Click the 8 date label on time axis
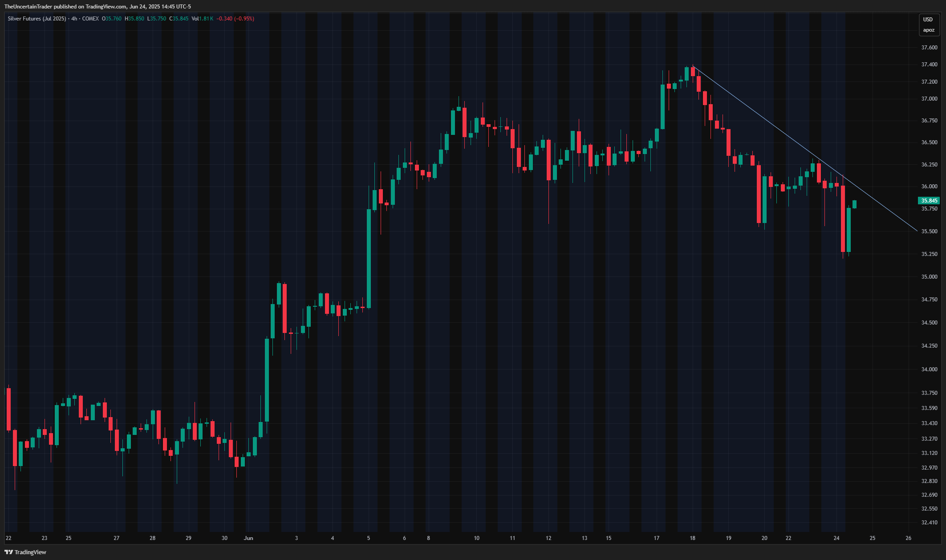Image resolution: width=946 pixels, height=560 pixels. click(429, 538)
